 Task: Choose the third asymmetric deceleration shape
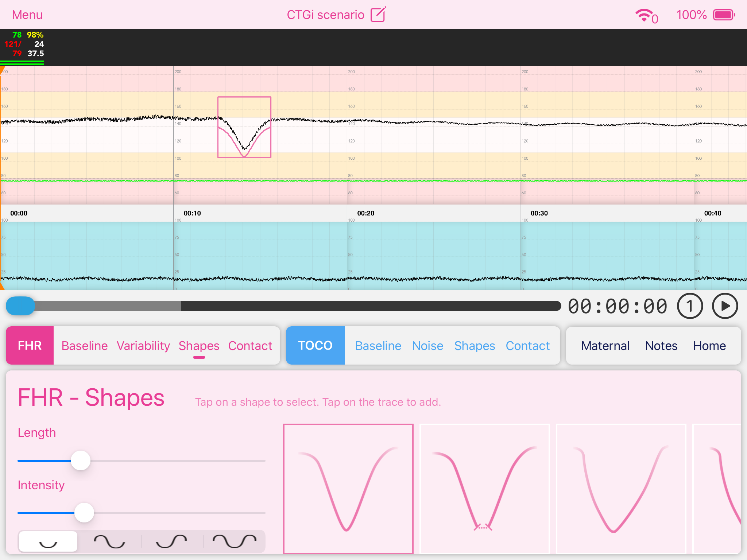click(621, 489)
